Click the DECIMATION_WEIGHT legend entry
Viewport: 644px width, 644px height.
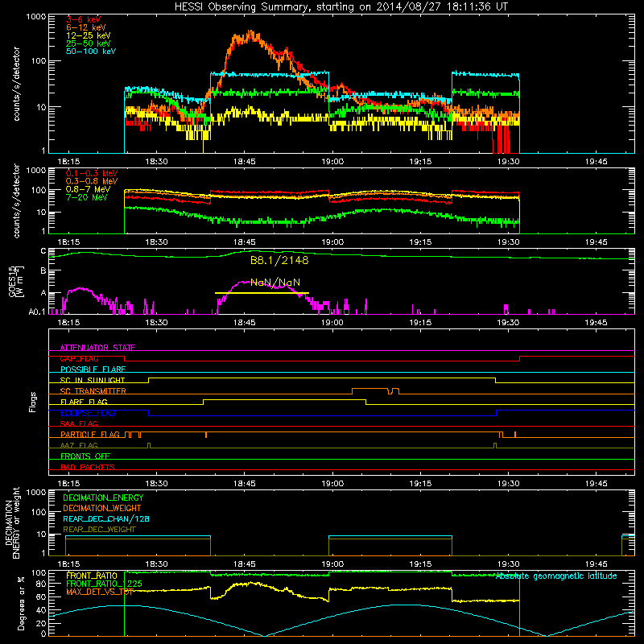coord(102,509)
